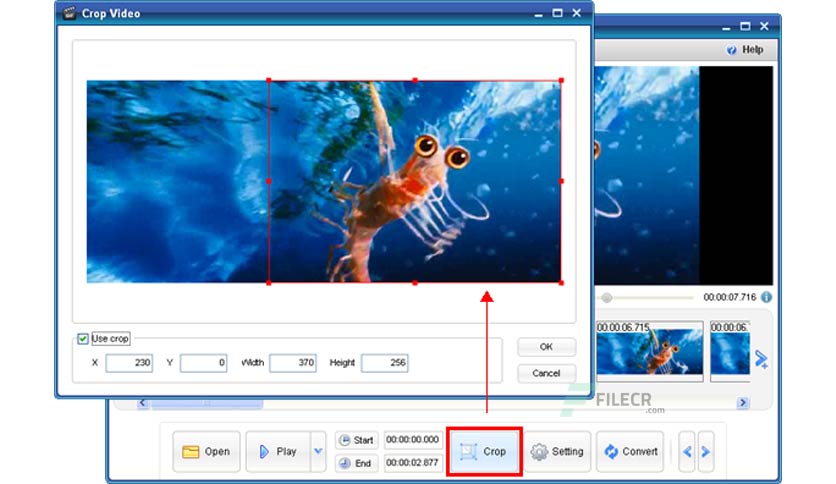This screenshot has width=836, height=484.
Task: Open the Crop tool in main toolbar
Action: point(484,451)
